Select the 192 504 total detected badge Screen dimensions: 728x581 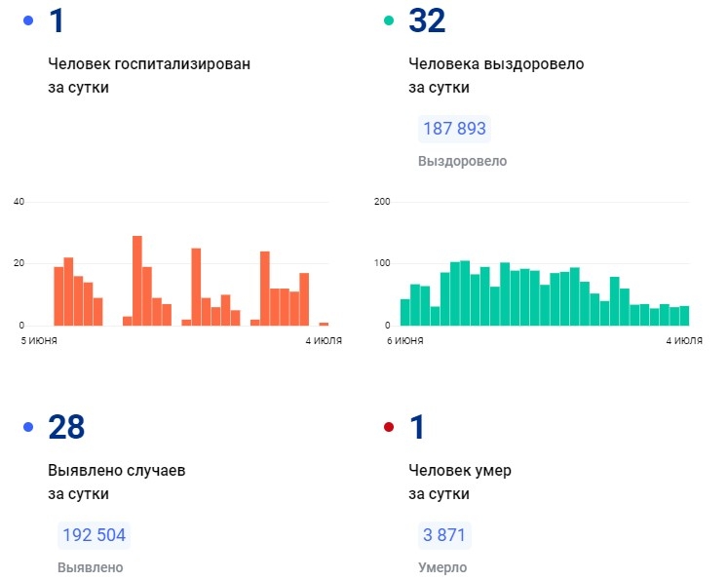point(94,535)
